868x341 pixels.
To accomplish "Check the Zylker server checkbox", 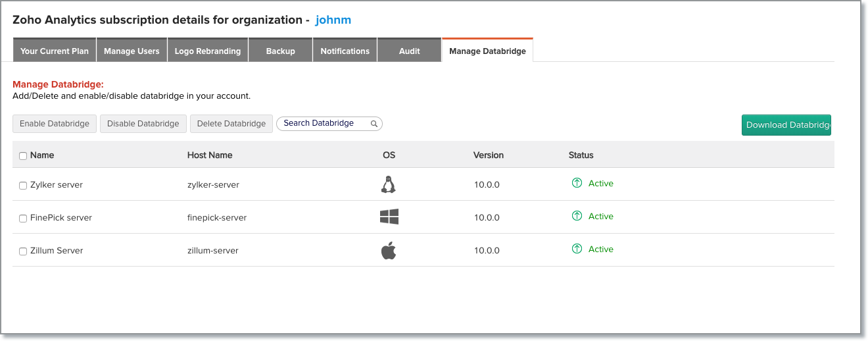I will (23, 186).
